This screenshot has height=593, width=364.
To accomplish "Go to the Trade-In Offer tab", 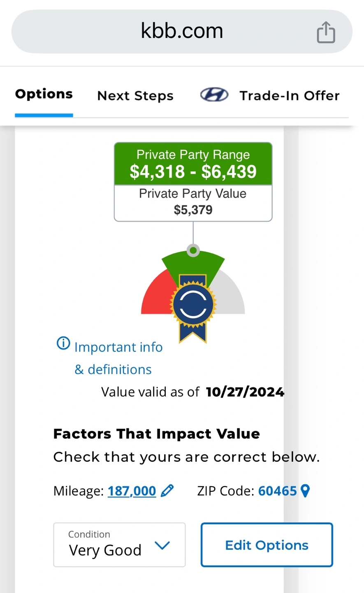I will 290,96.
